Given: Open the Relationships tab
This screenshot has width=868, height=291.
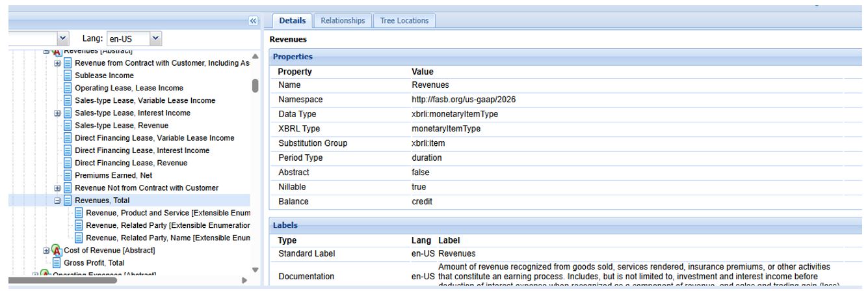Looking at the screenshot, I should [x=343, y=21].
